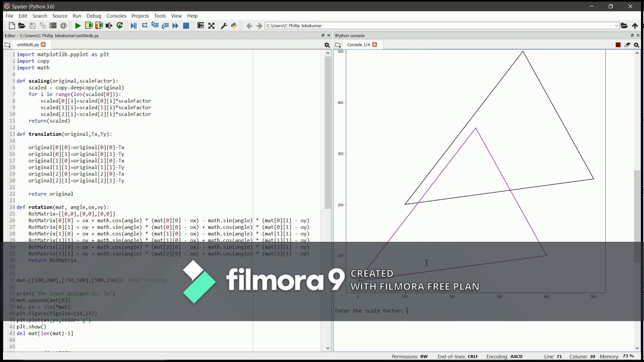
Task: Run file with the green play icon
Action: [78, 26]
